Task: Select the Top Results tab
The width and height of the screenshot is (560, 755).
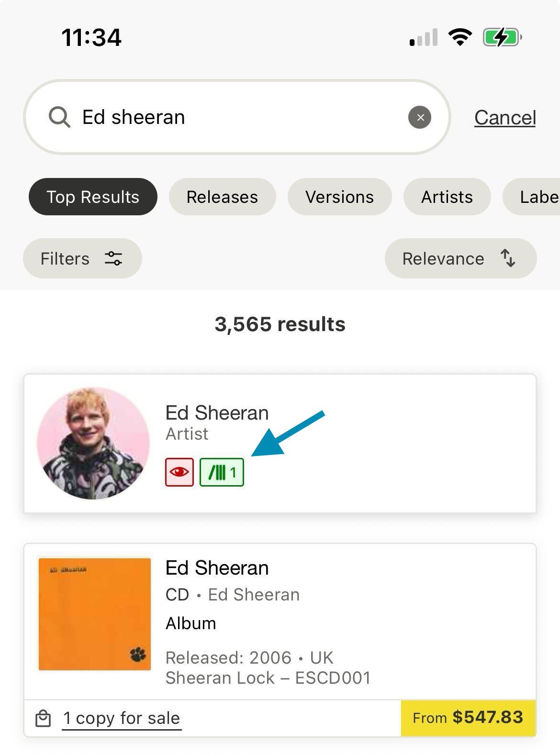Action: pos(93,197)
